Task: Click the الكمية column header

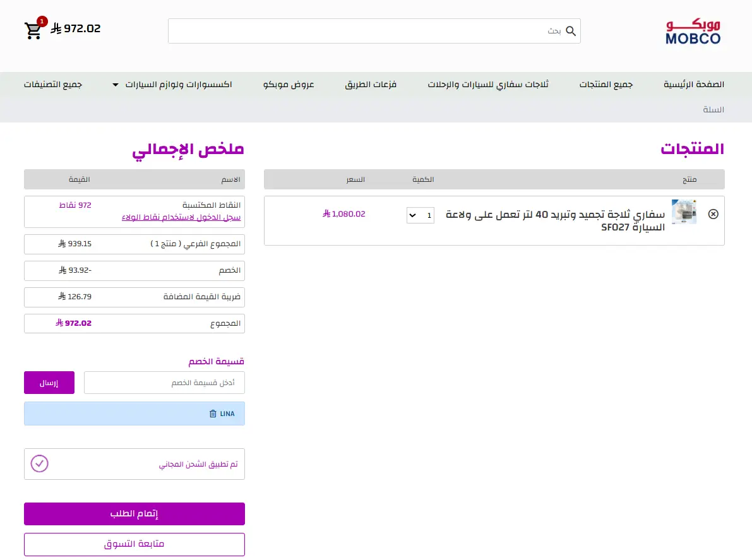Action: [423, 179]
